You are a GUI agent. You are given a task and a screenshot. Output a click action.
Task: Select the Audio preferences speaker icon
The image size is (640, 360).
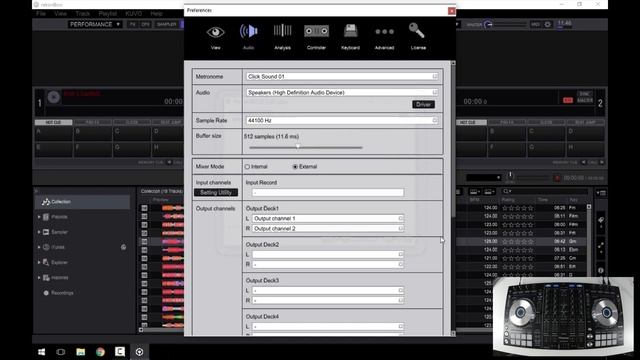tap(249, 31)
